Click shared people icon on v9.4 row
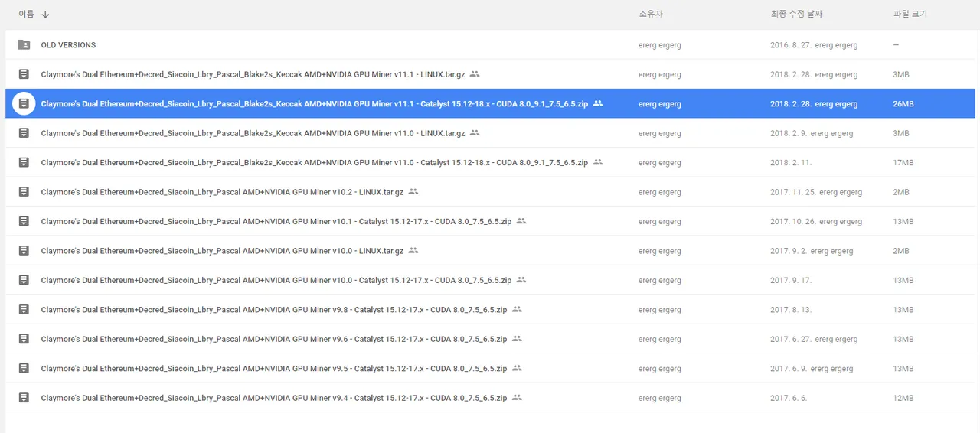Viewport: 980px width, 433px height. click(x=517, y=398)
